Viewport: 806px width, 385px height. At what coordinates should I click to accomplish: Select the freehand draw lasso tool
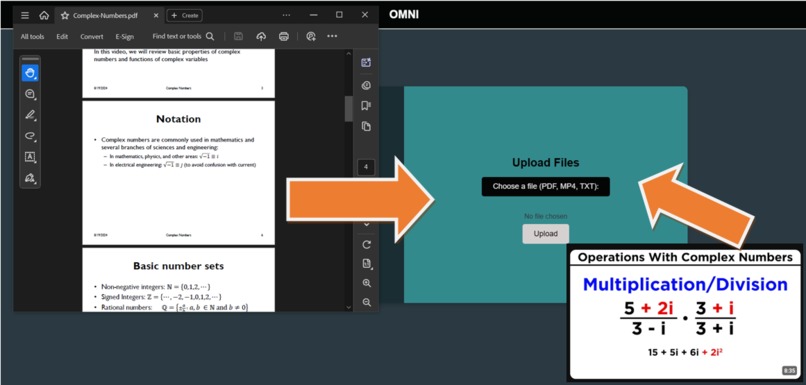30,136
